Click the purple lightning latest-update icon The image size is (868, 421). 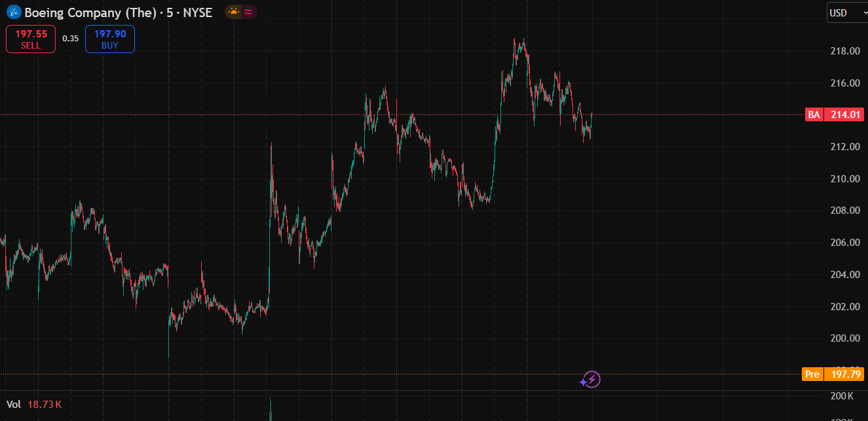[592, 380]
